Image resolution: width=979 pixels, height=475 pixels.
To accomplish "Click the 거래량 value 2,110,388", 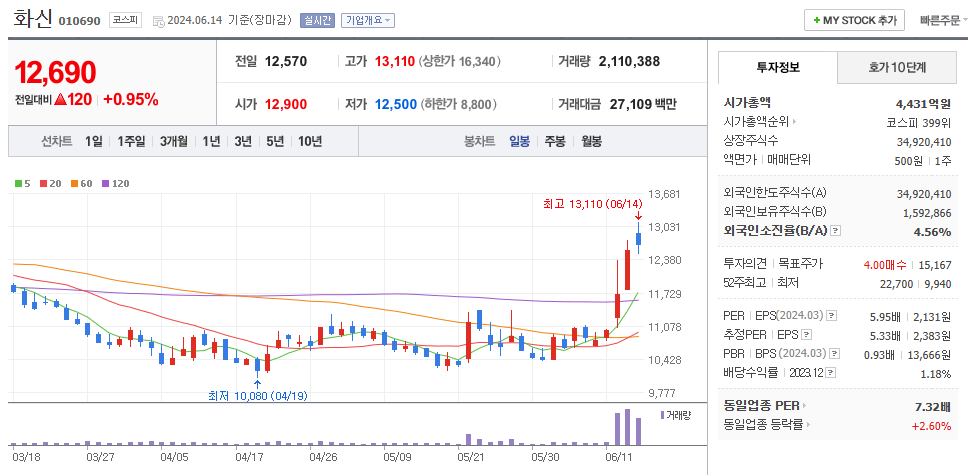I will tap(629, 61).
